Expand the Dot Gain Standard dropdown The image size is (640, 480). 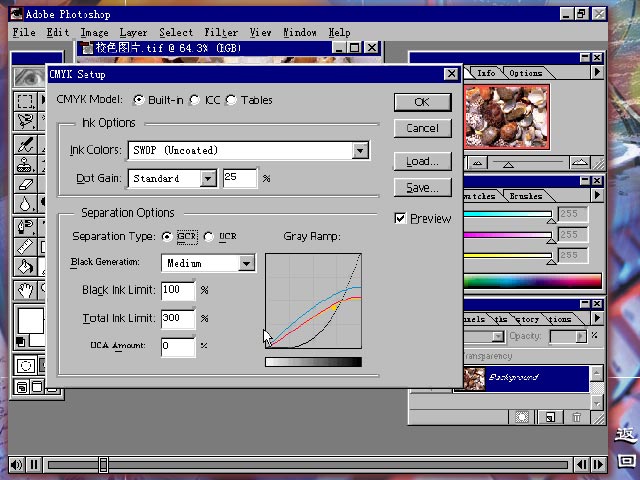point(208,179)
